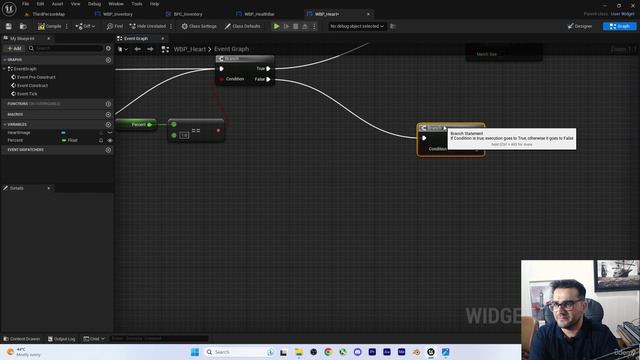
Task: Go forward in graph navigation history
Action: coord(150,49)
